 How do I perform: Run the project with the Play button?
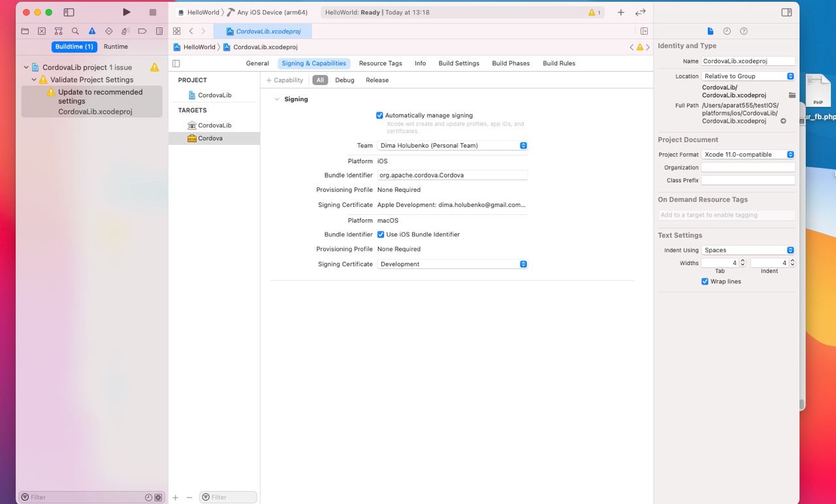click(x=126, y=12)
